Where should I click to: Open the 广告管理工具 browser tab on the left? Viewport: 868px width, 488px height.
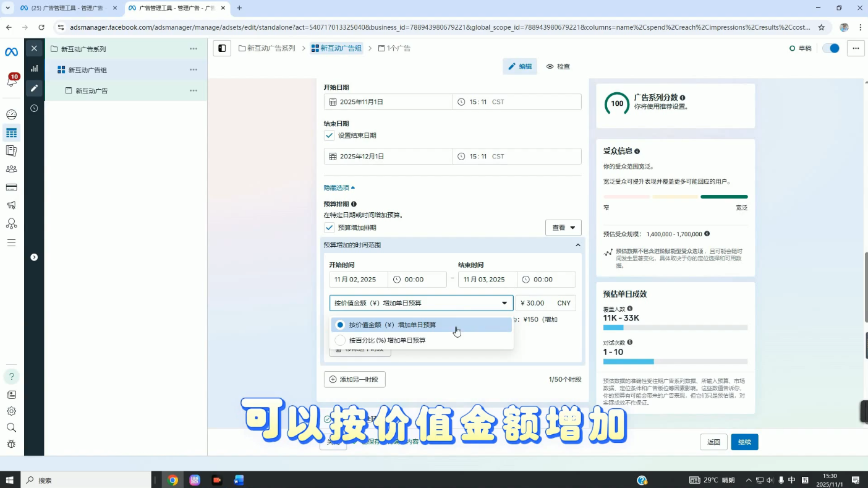62,8
